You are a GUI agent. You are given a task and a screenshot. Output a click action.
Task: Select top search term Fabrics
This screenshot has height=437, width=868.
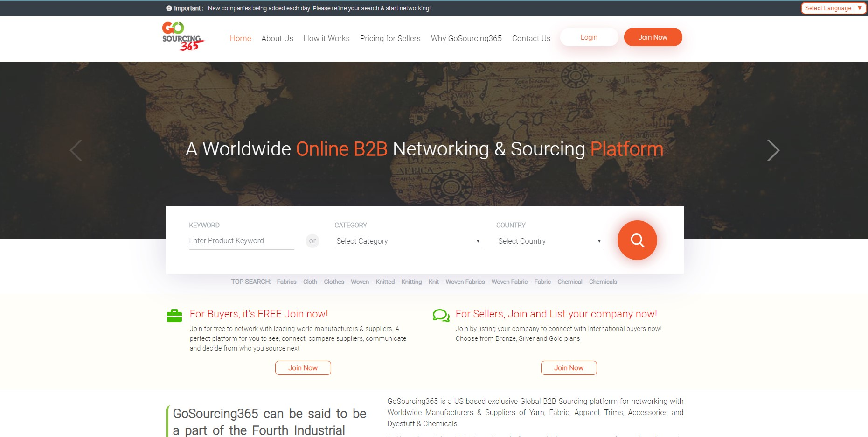click(286, 282)
